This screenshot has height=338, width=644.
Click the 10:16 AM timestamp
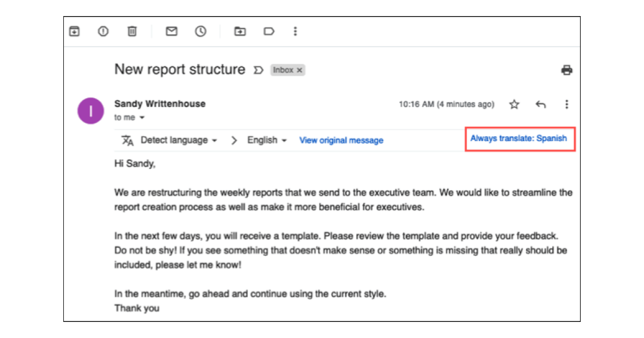[x=447, y=105]
